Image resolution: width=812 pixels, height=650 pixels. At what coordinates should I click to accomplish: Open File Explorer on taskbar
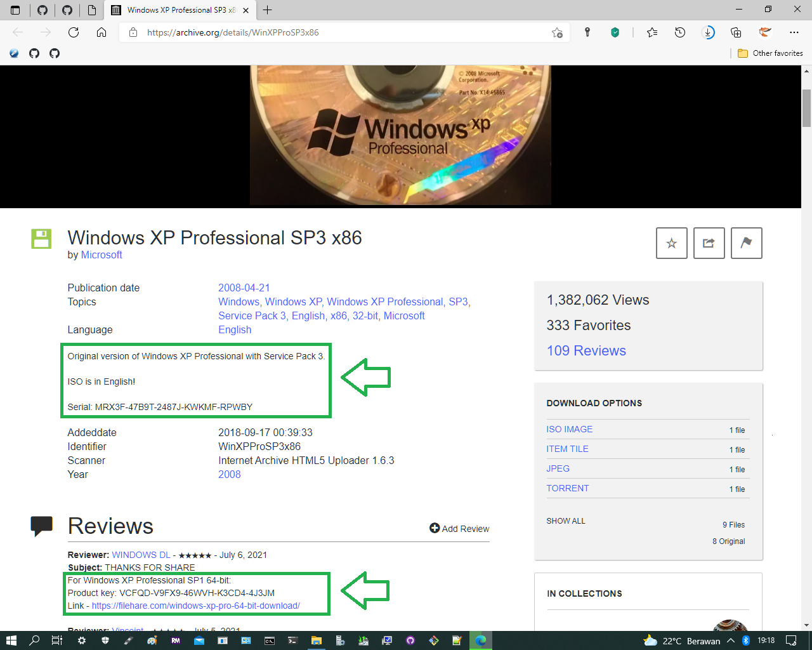317,640
